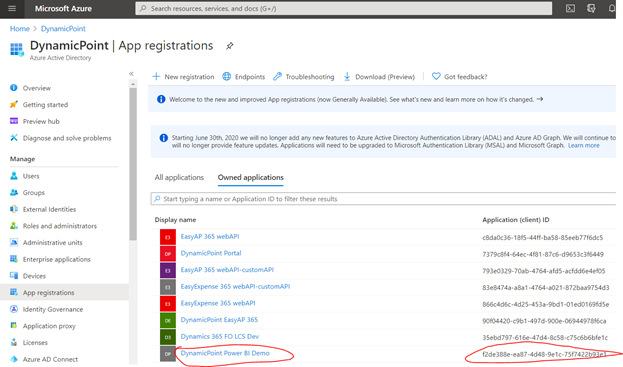Select the Owned applications tab
The image size is (623, 367).
(251, 178)
